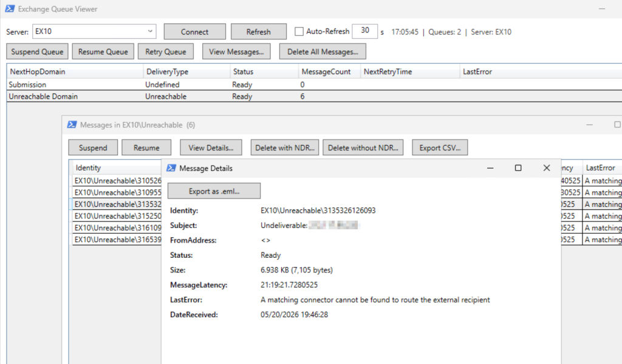Focus the auto-refresh seconds field
The width and height of the screenshot is (622, 364).
[x=365, y=31]
